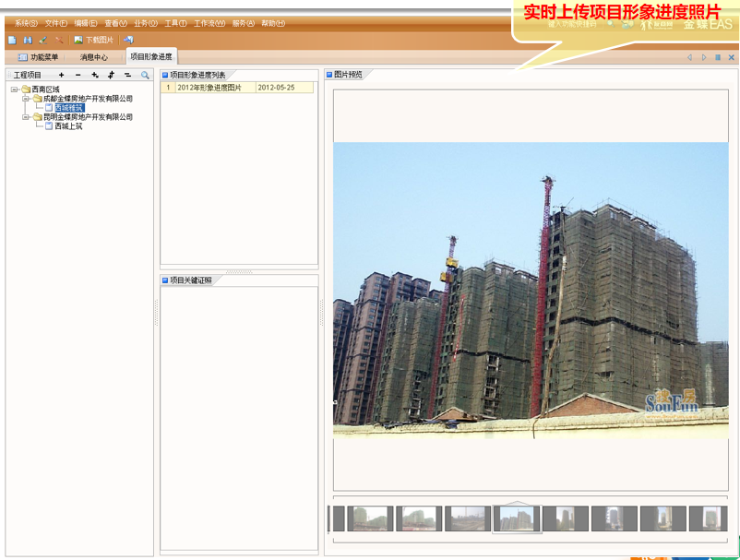Select 西城上筑 in the project tree
The height and width of the screenshot is (560, 740).
pos(68,126)
